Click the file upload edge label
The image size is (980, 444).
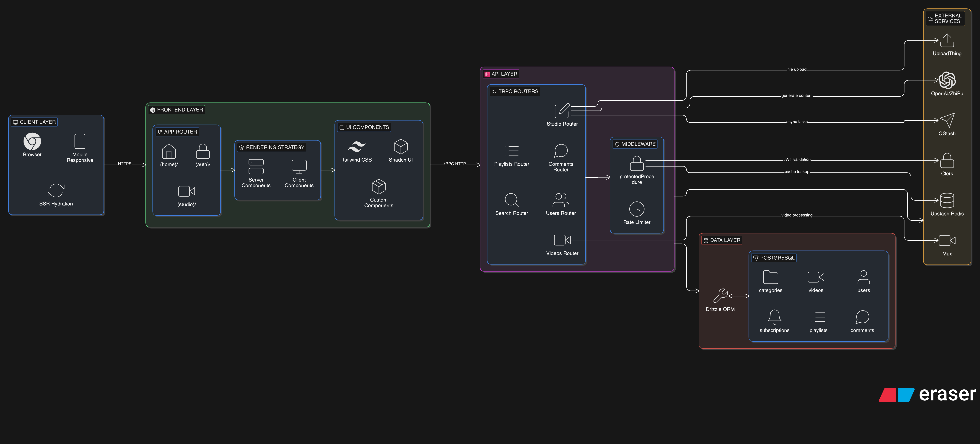click(x=797, y=70)
